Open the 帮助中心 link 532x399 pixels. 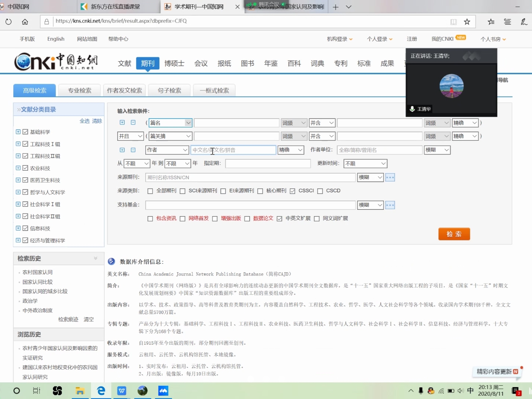[118, 39]
